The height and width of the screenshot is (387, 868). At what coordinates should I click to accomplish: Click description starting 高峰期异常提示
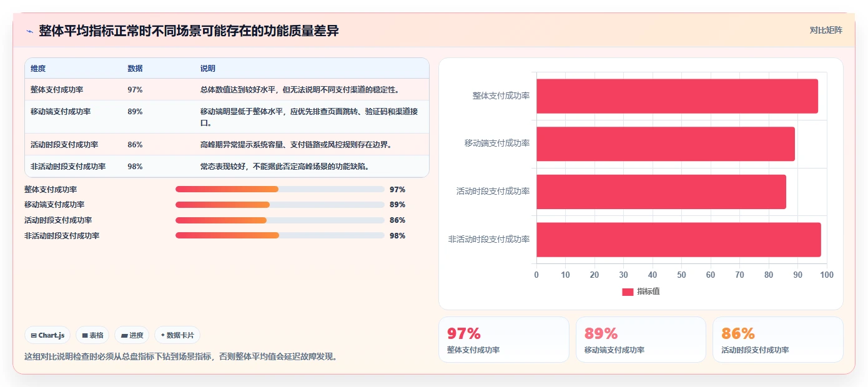click(x=296, y=145)
